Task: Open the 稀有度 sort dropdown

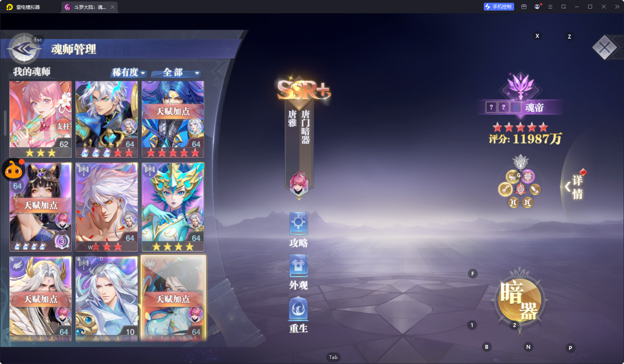Action: tap(129, 72)
